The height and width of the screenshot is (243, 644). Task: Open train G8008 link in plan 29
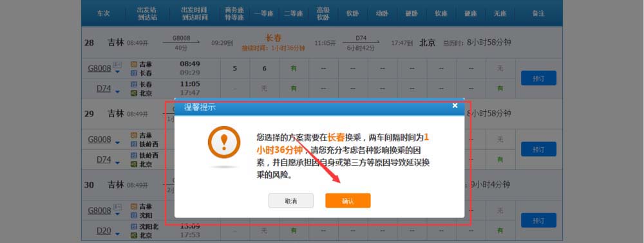[x=99, y=139]
